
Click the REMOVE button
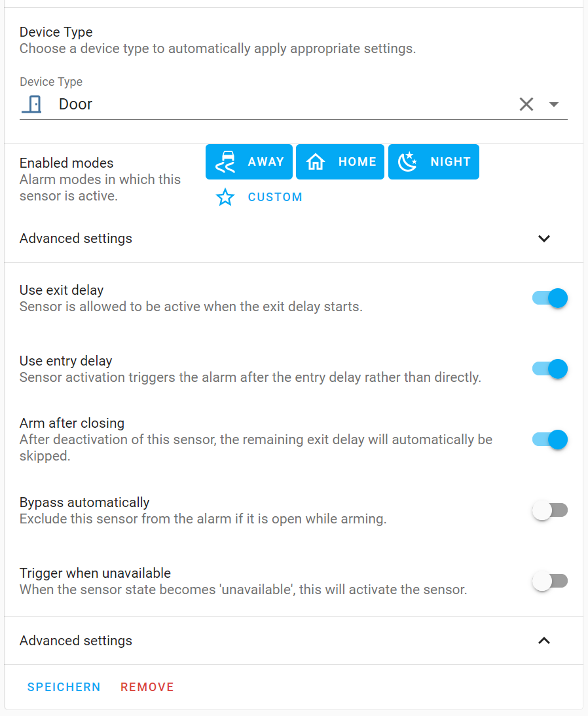pyautogui.click(x=147, y=687)
